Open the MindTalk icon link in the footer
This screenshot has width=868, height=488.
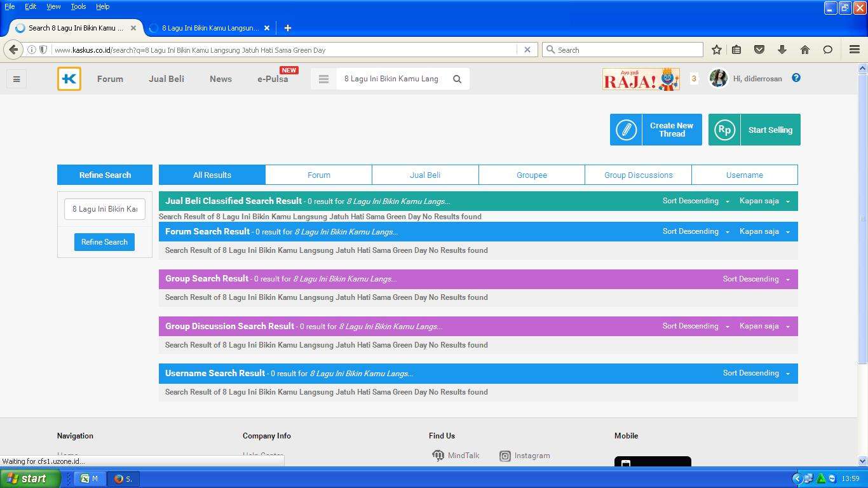[438, 456]
